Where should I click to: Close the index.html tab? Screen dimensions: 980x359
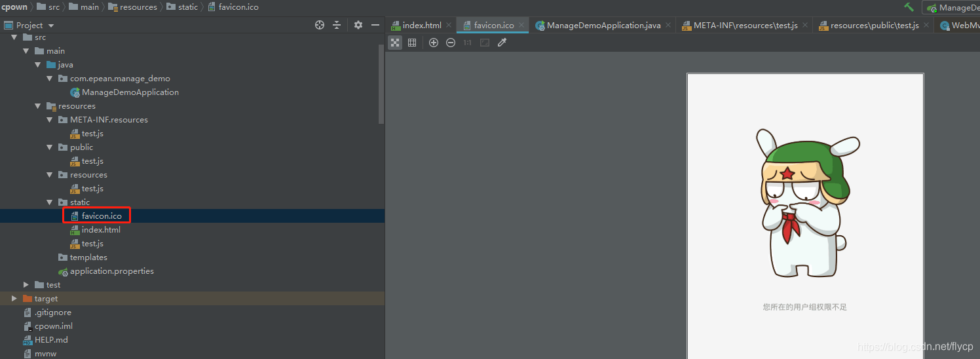coord(449,26)
